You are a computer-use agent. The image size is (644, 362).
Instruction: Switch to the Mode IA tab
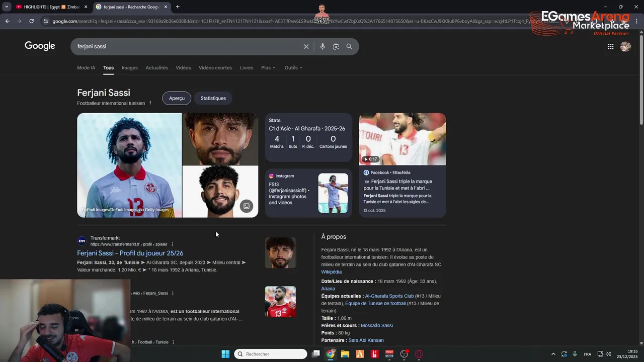pyautogui.click(x=86, y=68)
